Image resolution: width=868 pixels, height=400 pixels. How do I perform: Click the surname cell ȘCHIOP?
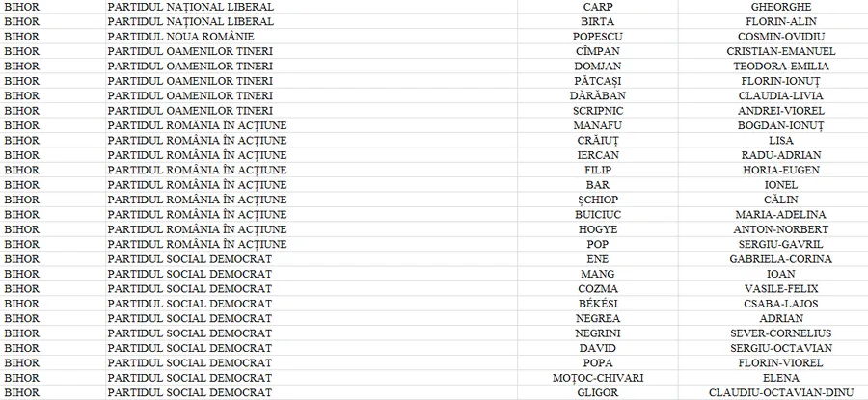tap(597, 200)
